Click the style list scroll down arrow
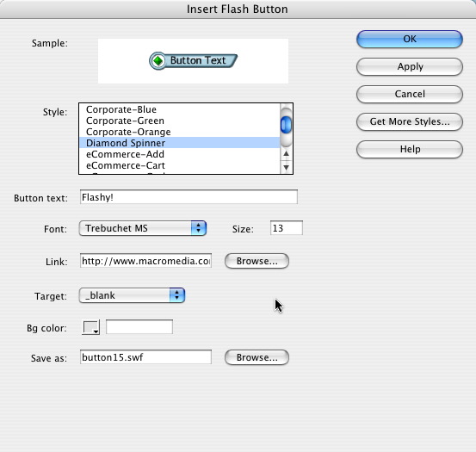The height and width of the screenshot is (452, 476). (x=286, y=167)
